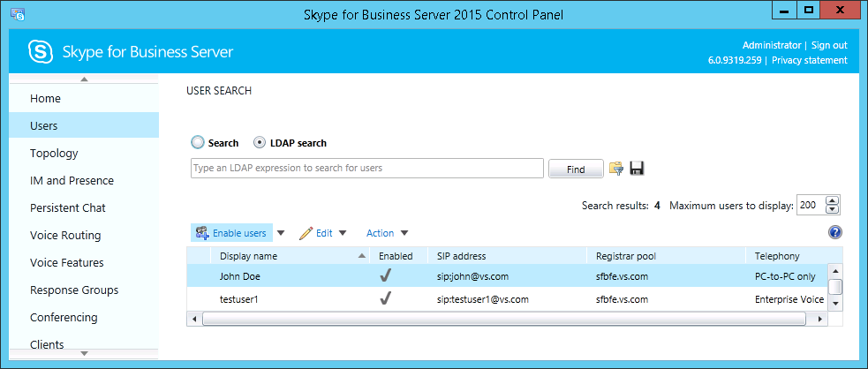Click sip:john@vs.com address cell
This screenshot has height=369, width=868.
coord(472,276)
